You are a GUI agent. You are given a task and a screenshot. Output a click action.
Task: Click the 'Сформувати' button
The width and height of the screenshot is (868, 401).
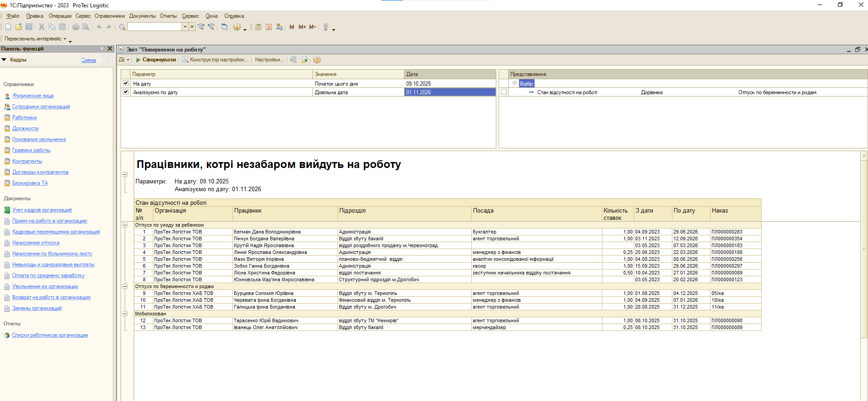pos(156,60)
